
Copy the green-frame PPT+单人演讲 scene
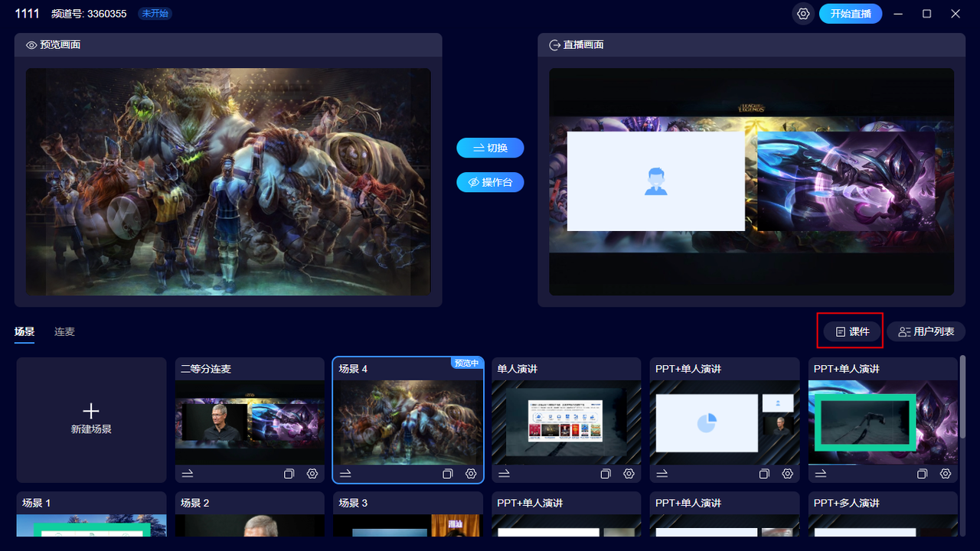[x=923, y=474]
